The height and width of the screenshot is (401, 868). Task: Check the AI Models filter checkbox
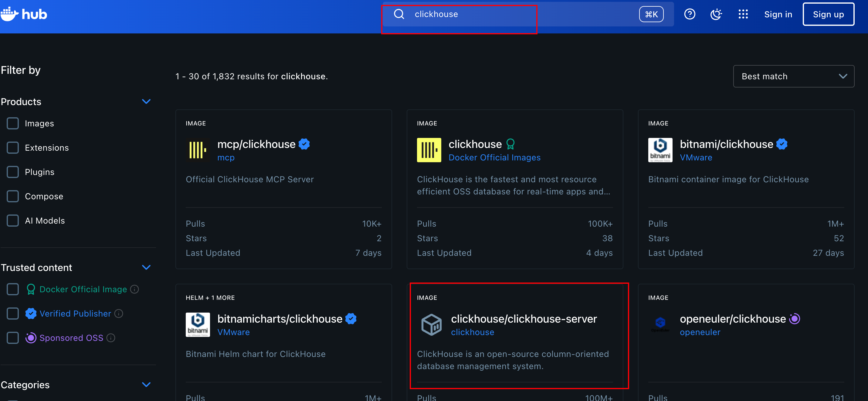pos(13,220)
